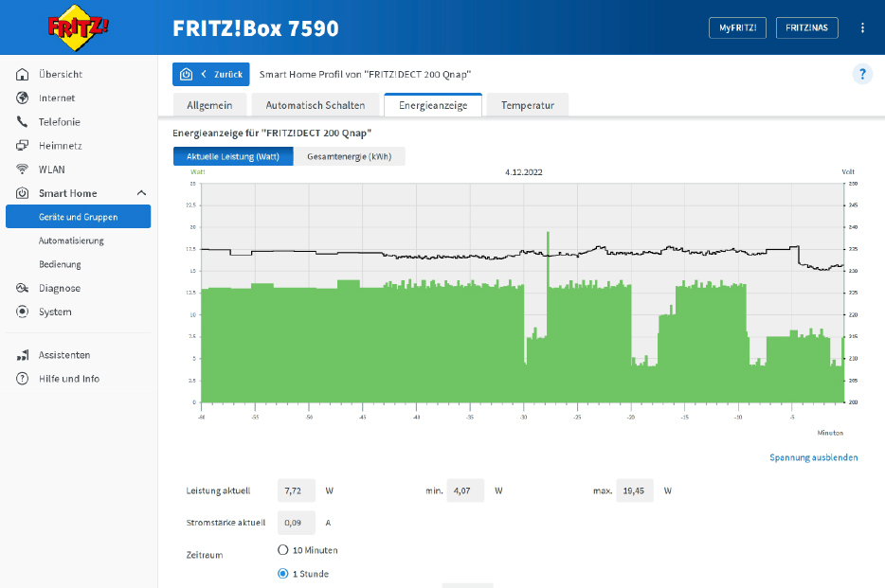Hide voltage via Spannung ausblenden link
Screen dimensions: 885x588
(813, 457)
